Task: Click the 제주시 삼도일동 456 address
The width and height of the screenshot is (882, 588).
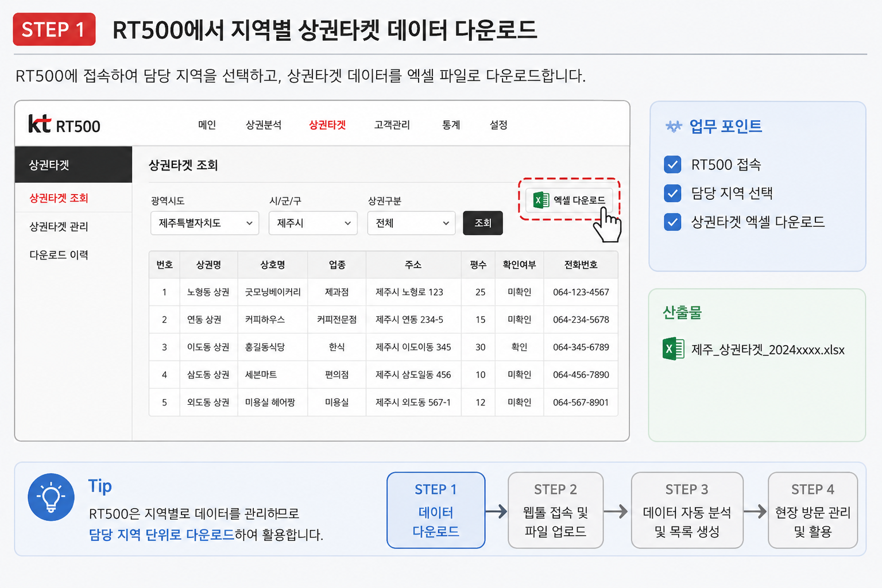Action: point(413,375)
